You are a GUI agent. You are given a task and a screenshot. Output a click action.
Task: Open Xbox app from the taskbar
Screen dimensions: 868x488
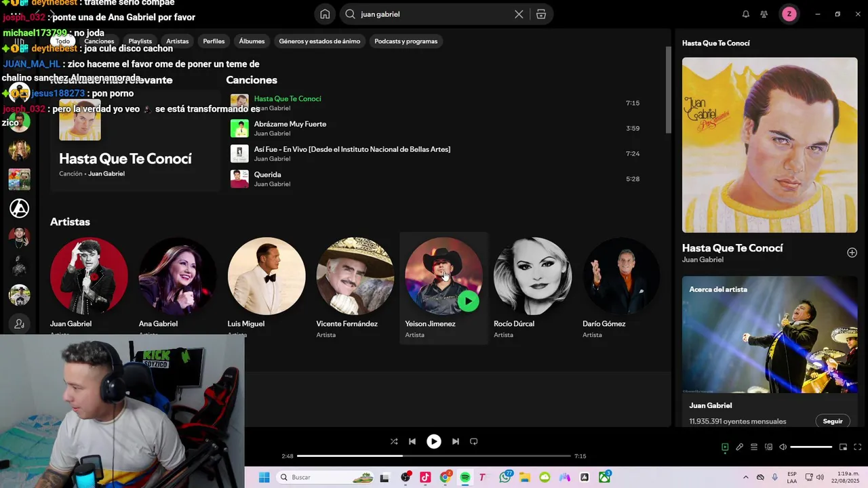click(604, 477)
